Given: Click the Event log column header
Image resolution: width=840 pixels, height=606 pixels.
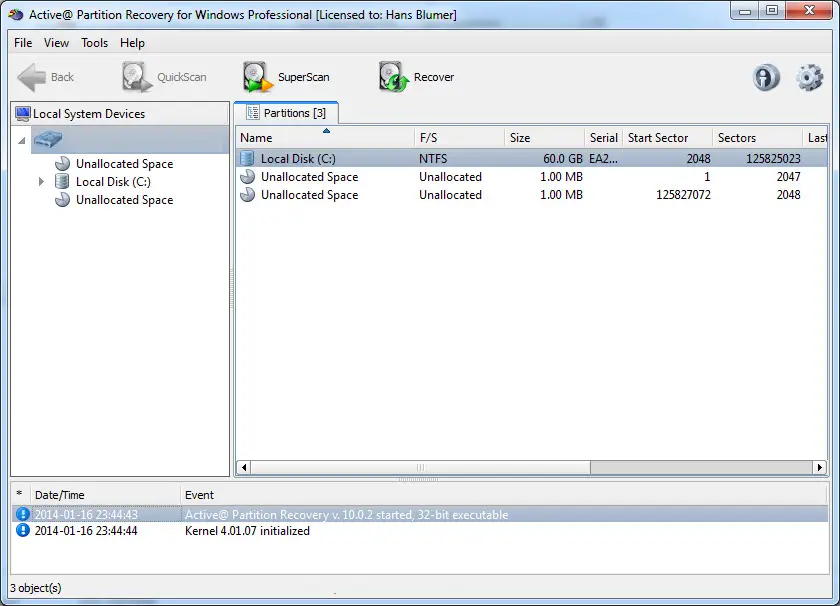Looking at the screenshot, I should tap(504, 495).
